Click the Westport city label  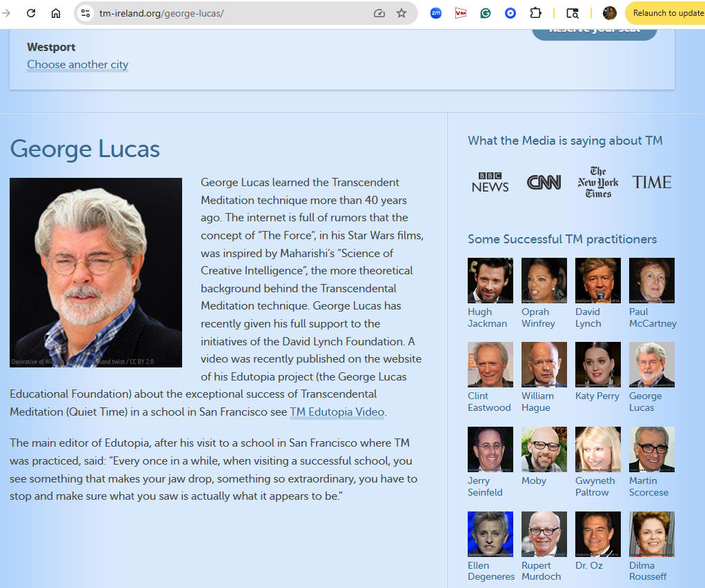pos(51,47)
